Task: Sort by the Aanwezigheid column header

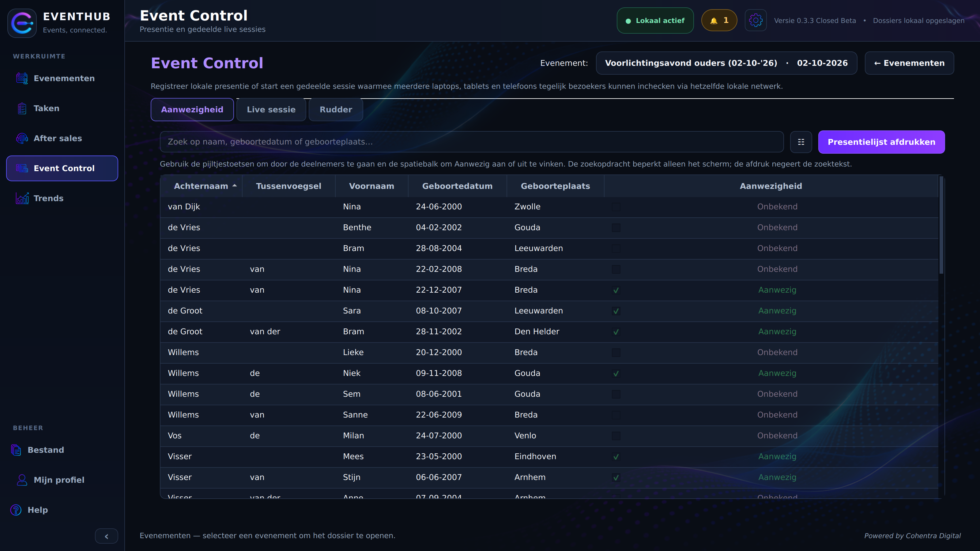Action: point(771,186)
